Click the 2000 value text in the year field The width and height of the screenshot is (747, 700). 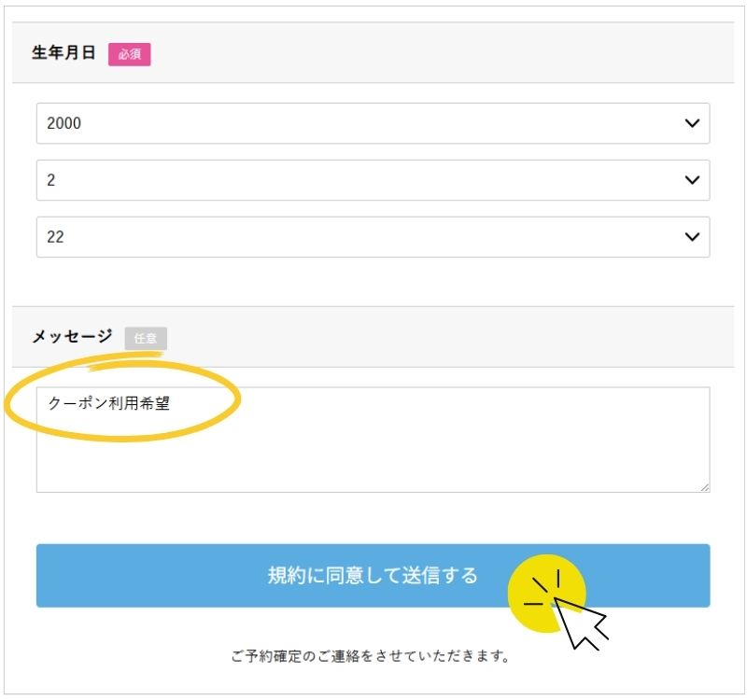(63, 123)
